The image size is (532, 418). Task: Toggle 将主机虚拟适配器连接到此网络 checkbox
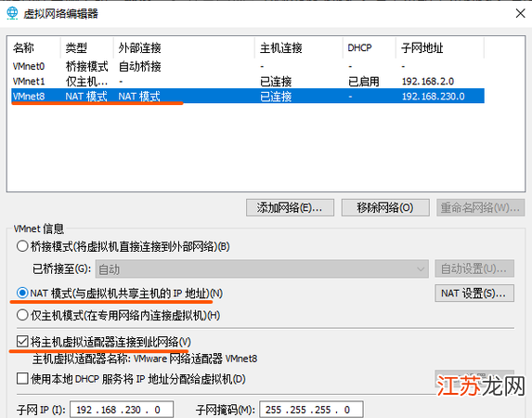tap(22, 341)
